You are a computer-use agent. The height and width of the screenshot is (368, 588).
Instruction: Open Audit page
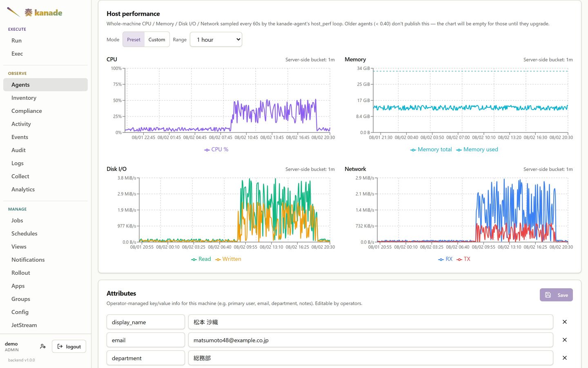[45, 150]
